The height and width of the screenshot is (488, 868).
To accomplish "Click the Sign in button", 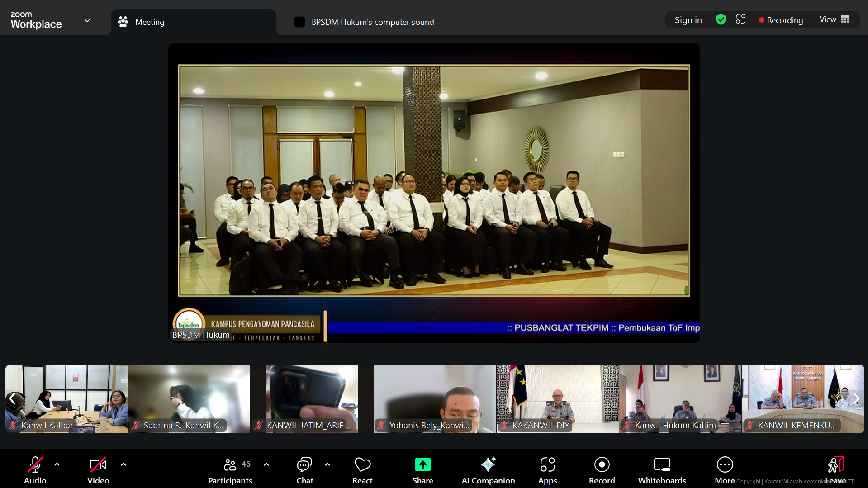I will click(688, 20).
